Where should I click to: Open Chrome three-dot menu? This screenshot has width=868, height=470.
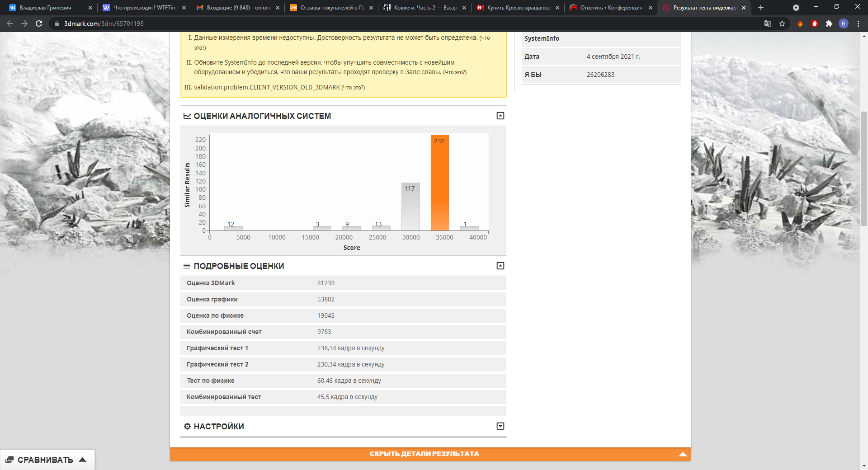(x=858, y=23)
